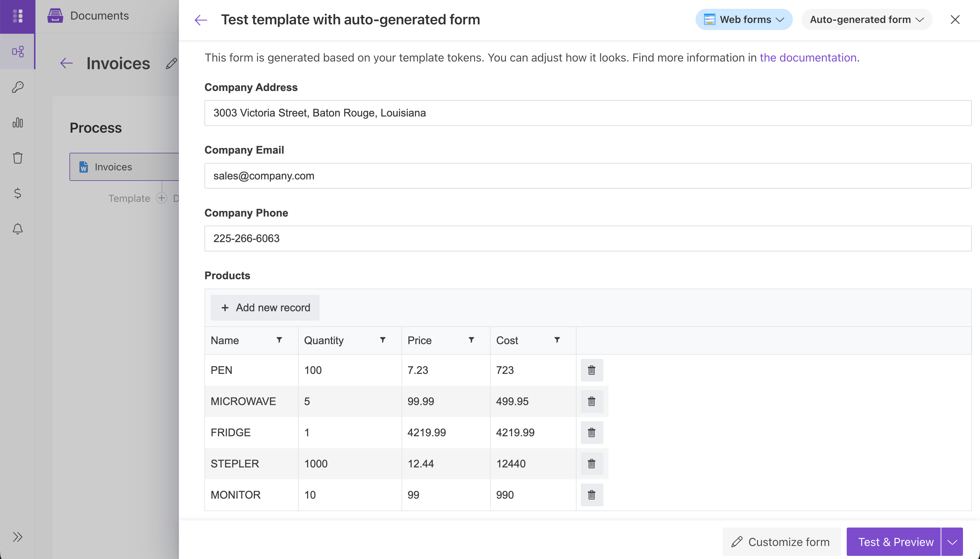Image resolution: width=980 pixels, height=559 pixels.
Task: Open the recycle bin sidebar icon
Action: [18, 158]
